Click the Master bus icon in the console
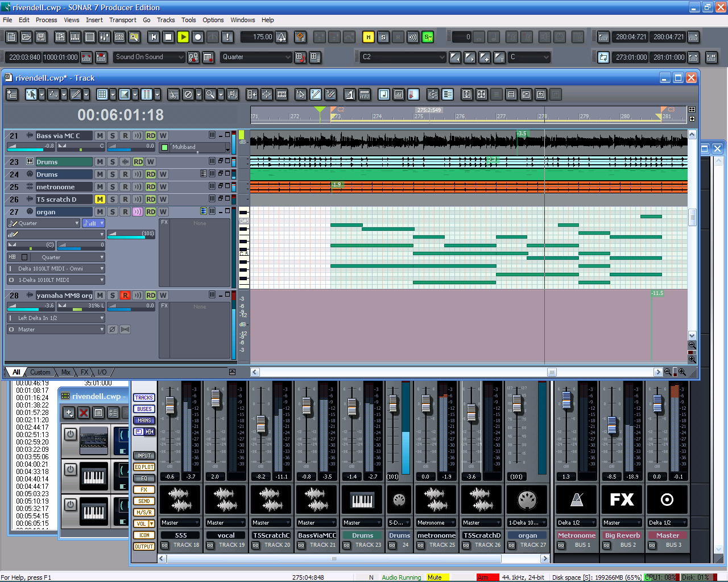Viewport: 728px width, 582px height. click(x=667, y=500)
